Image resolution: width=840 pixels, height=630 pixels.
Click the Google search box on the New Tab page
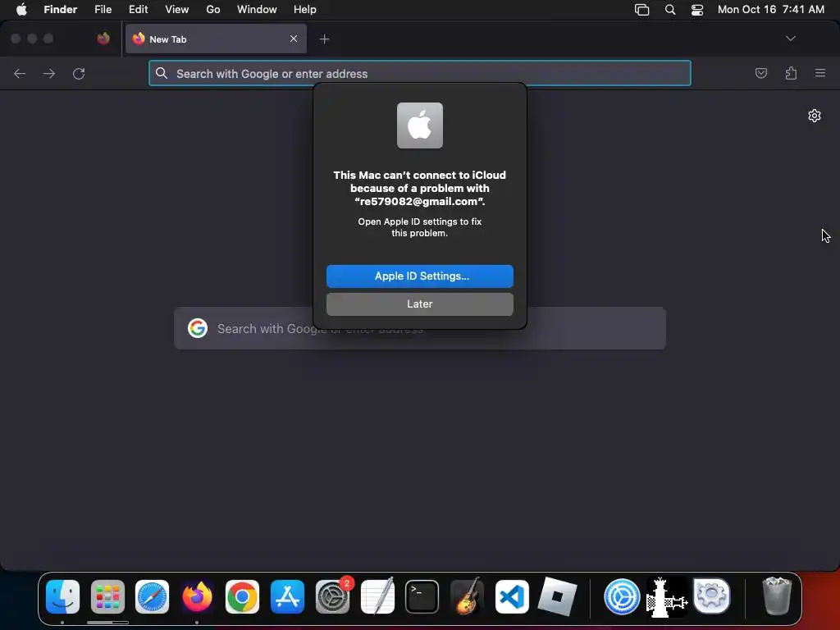(x=419, y=328)
